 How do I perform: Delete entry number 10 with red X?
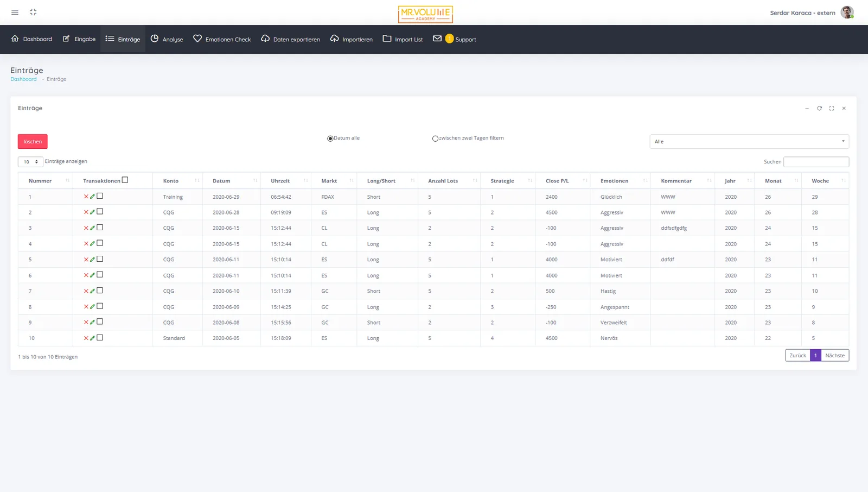(x=86, y=338)
